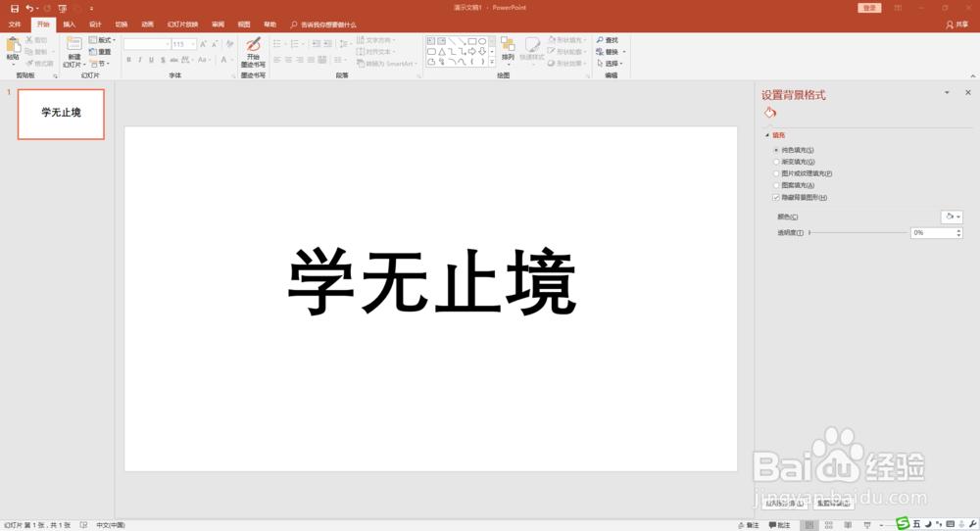980x531 pixels.
Task: Select the rectangle shape in the shapes gallery
Action: 472,42
